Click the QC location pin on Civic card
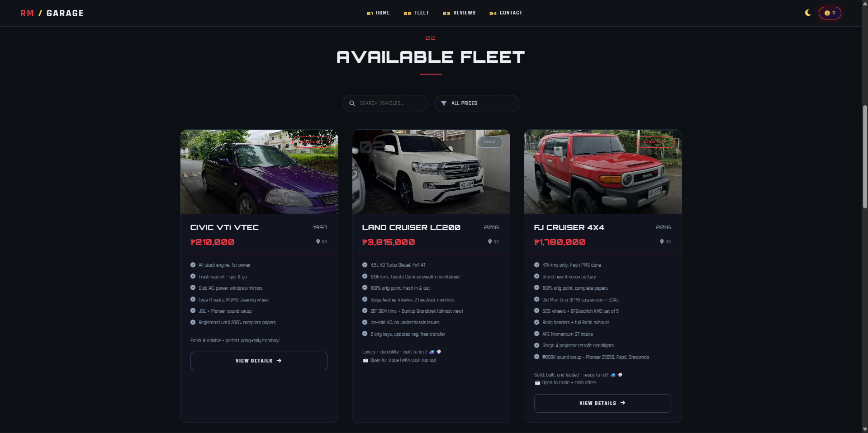This screenshot has width=868, height=433. (x=319, y=242)
